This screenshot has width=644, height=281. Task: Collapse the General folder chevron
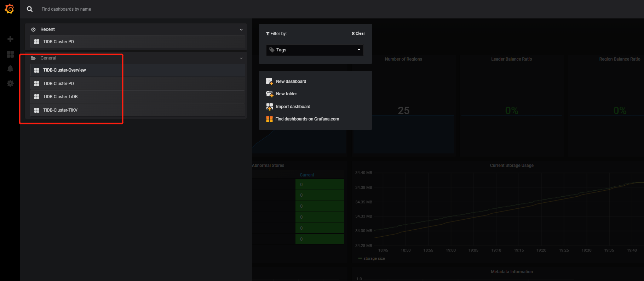[241, 58]
